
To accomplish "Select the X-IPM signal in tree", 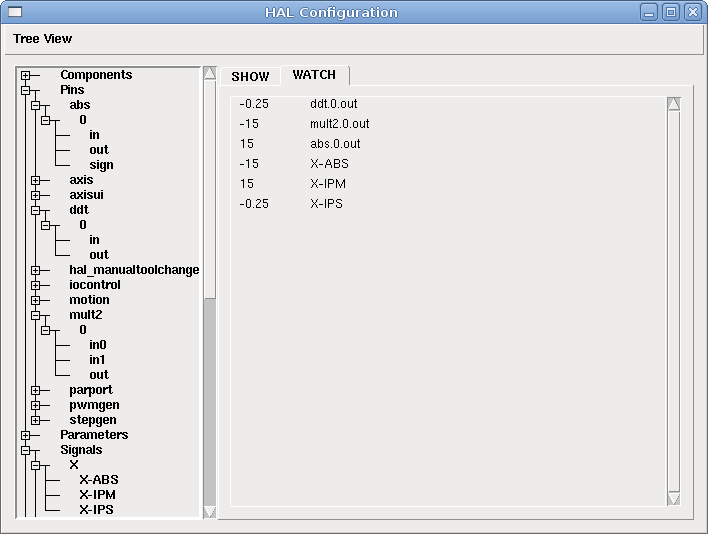I will click(97, 495).
